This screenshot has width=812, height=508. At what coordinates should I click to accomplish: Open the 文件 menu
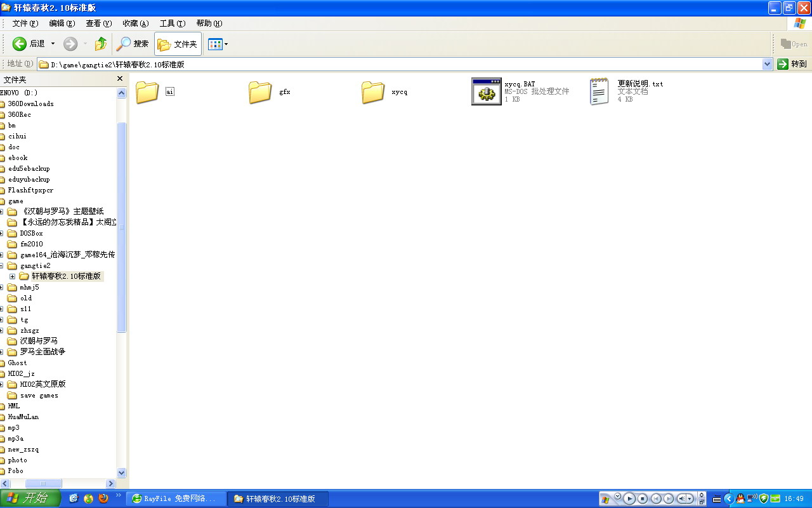coord(25,23)
